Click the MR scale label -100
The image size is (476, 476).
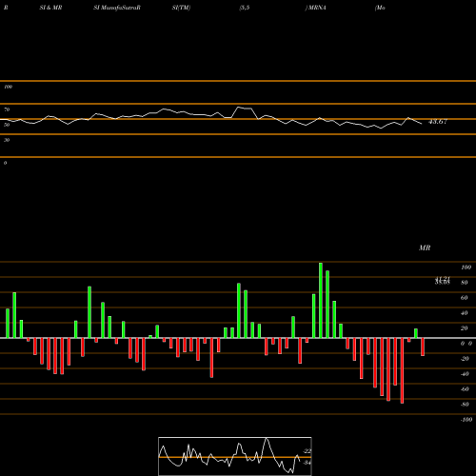(x=466, y=420)
